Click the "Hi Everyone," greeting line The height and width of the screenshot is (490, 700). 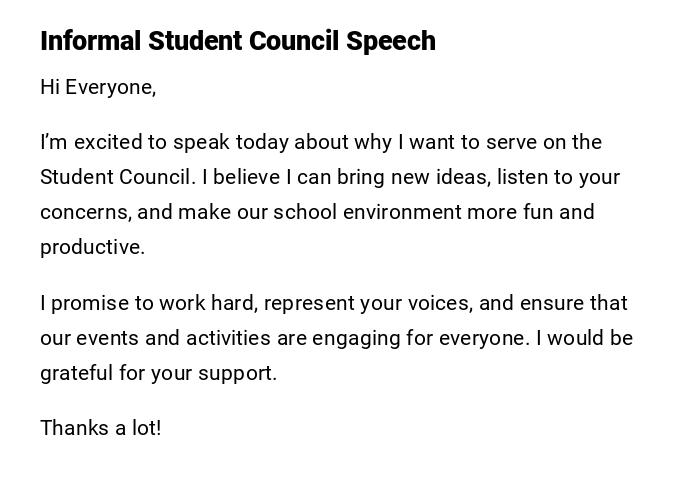tap(98, 87)
